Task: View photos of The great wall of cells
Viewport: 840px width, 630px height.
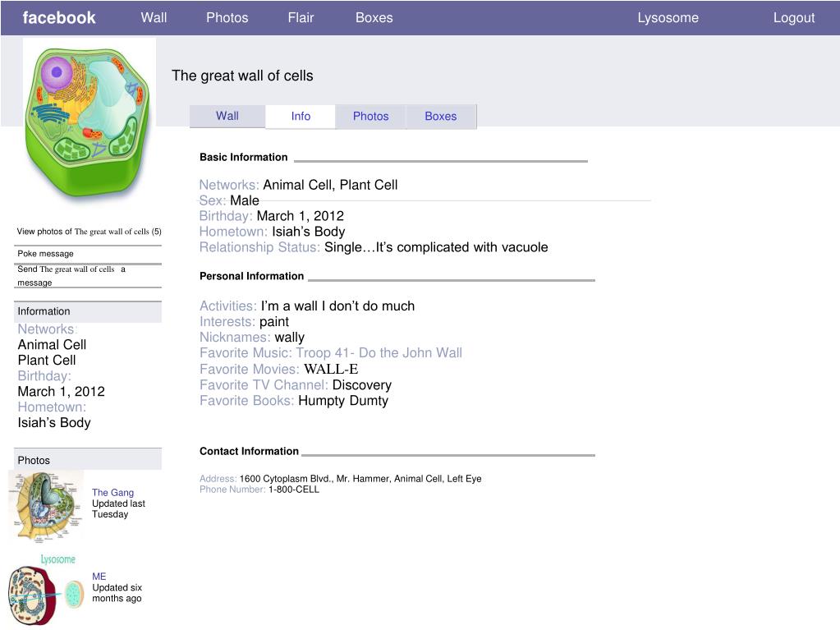Action: [x=89, y=232]
